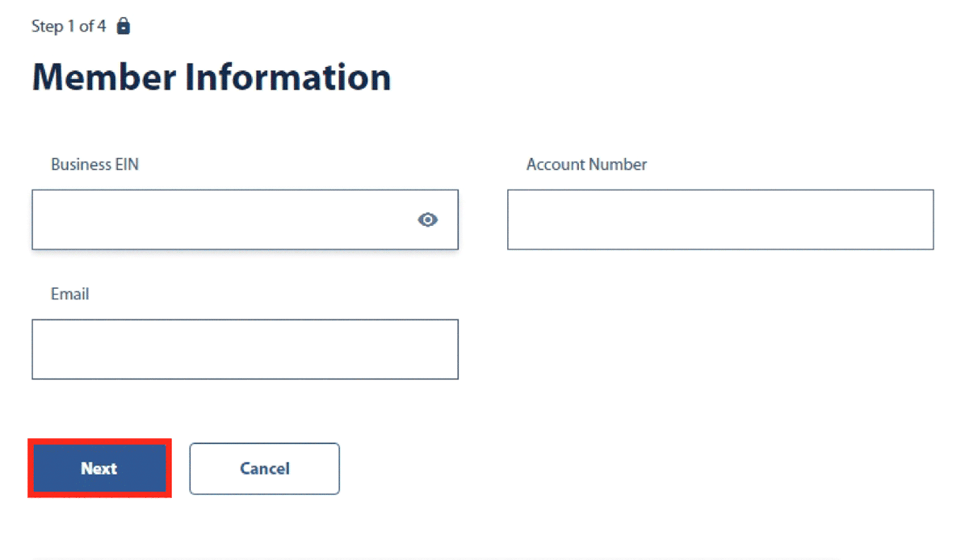Click the Business EIN field label

pos(94,164)
